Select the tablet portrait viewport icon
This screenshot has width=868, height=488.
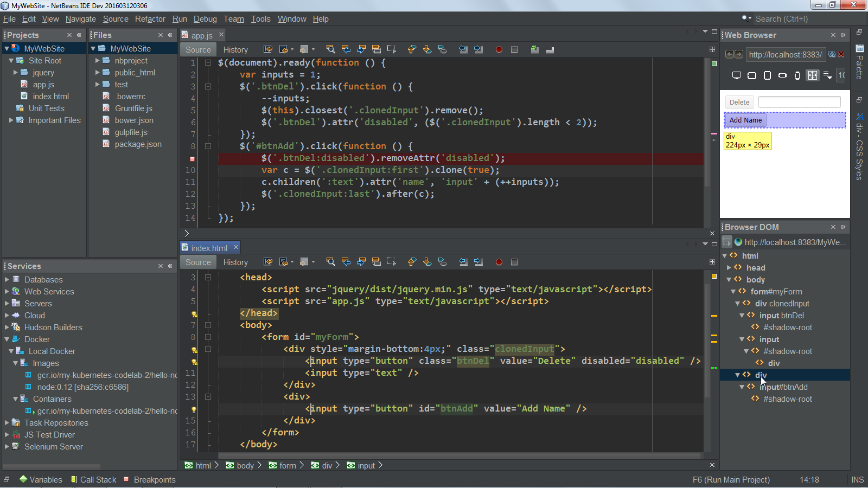click(x=767, y=75)
